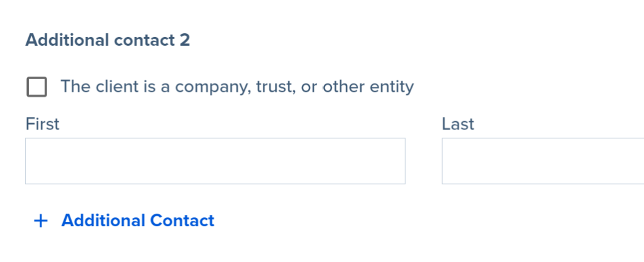The width and height of the screenshot is (644, 262).
Task: Click the "First" field label
Action: click(42, 124)
